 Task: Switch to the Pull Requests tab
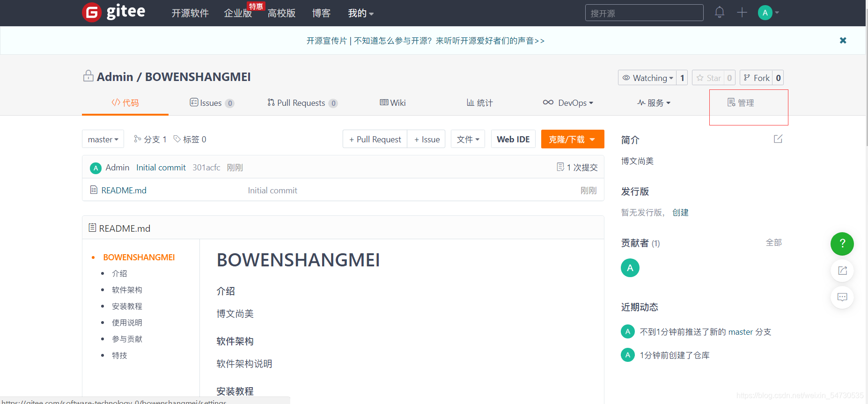[302, 103]
